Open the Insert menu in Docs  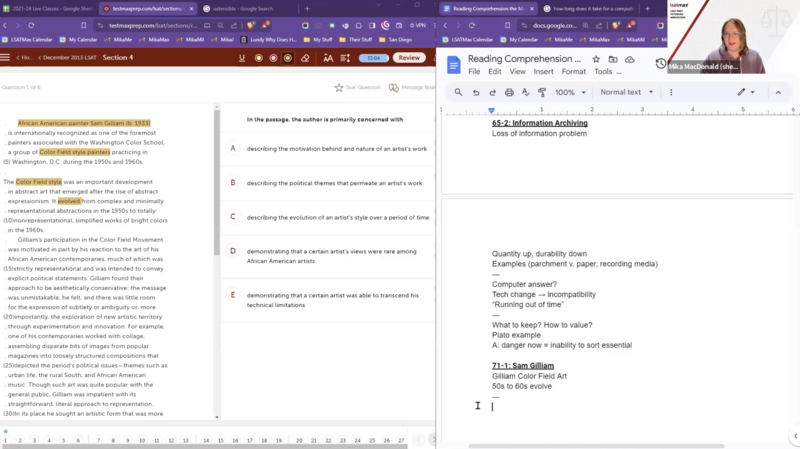pos(543,72)
